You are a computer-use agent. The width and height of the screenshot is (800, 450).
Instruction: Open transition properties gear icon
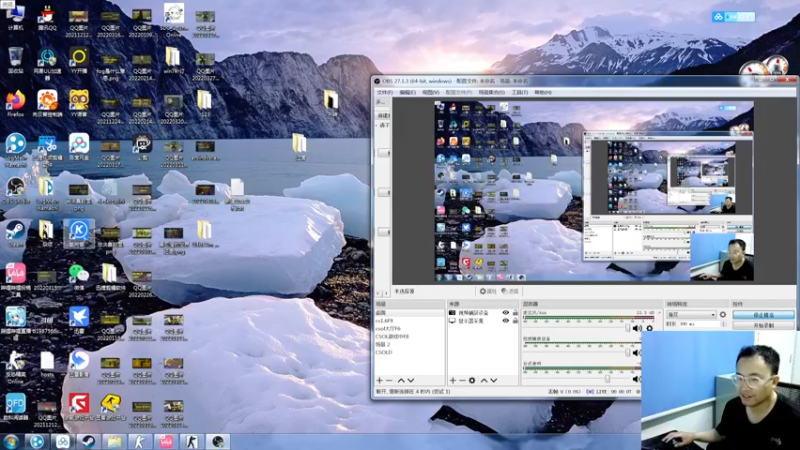[x=723, y=315]
